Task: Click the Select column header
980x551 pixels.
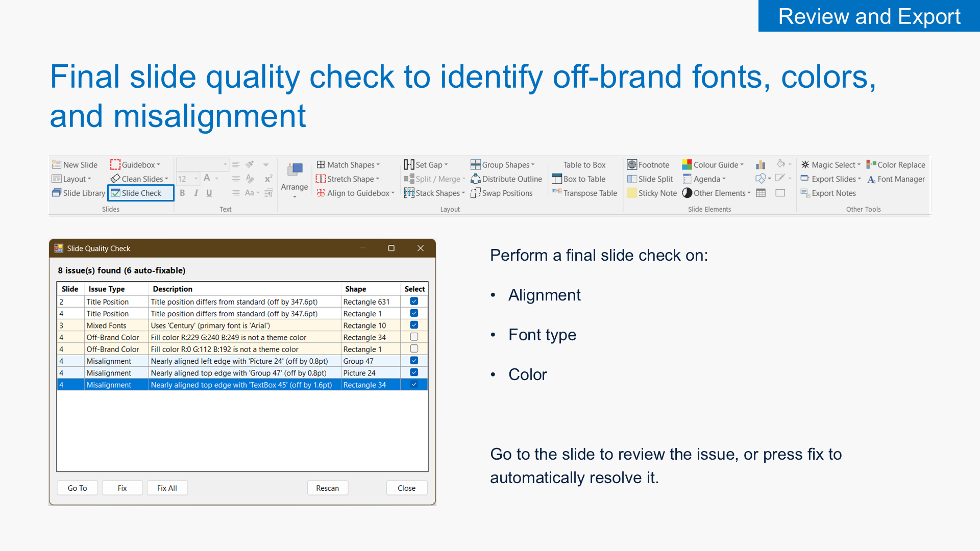Action: click(414, 289)
